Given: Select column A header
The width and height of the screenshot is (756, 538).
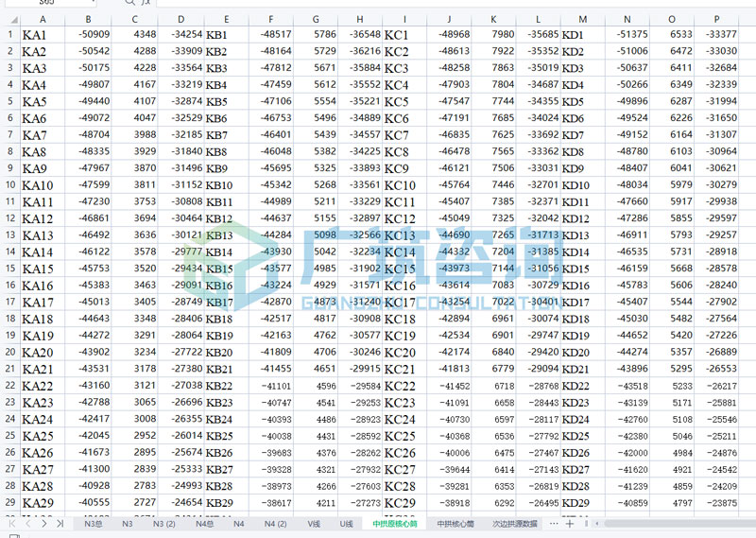Looking at the screenshot, I should pyautogui.click(x=43, y=20).
